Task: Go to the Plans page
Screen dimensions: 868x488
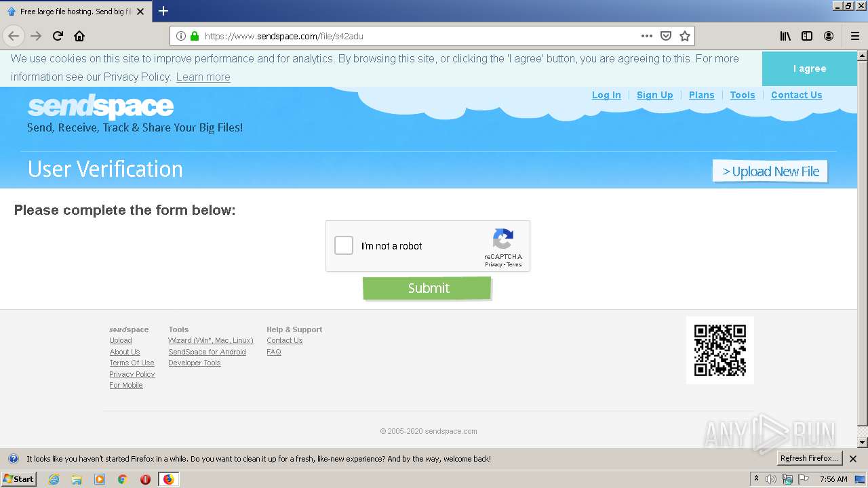Action: pos(701,95)
